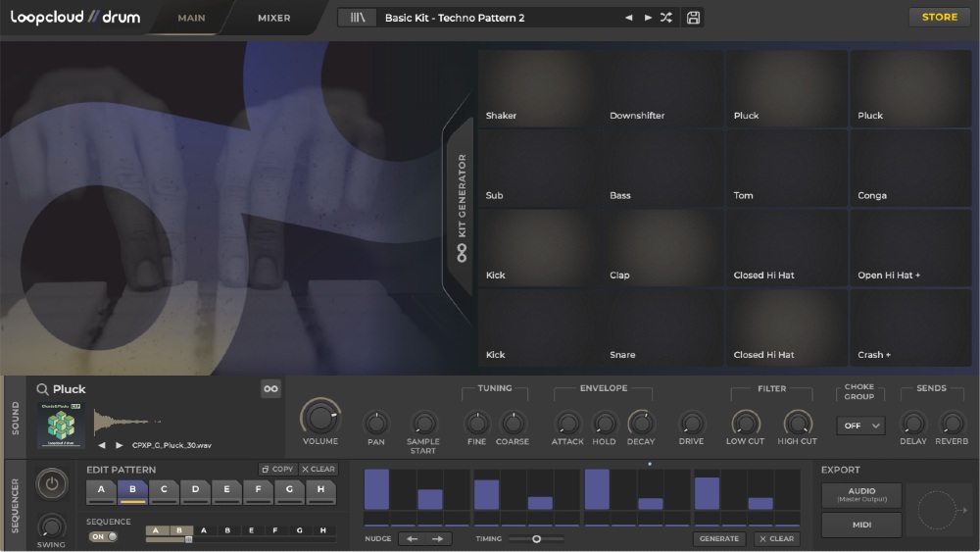Randomize kit with the shuffle icon
This screenshot has width=980, height=552.
point(666,18)
